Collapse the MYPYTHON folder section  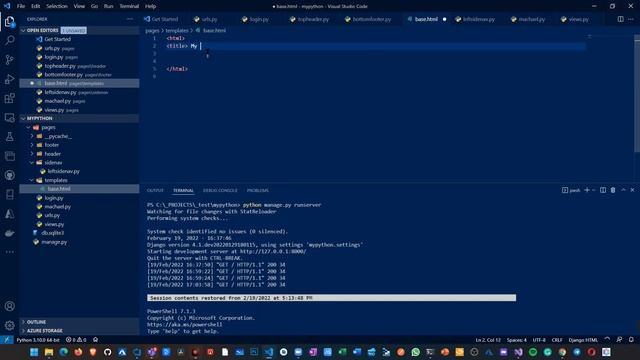pos(23,118)
